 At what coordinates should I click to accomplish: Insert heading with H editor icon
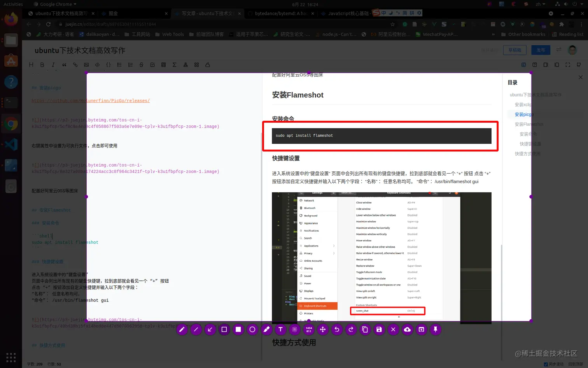31,65
